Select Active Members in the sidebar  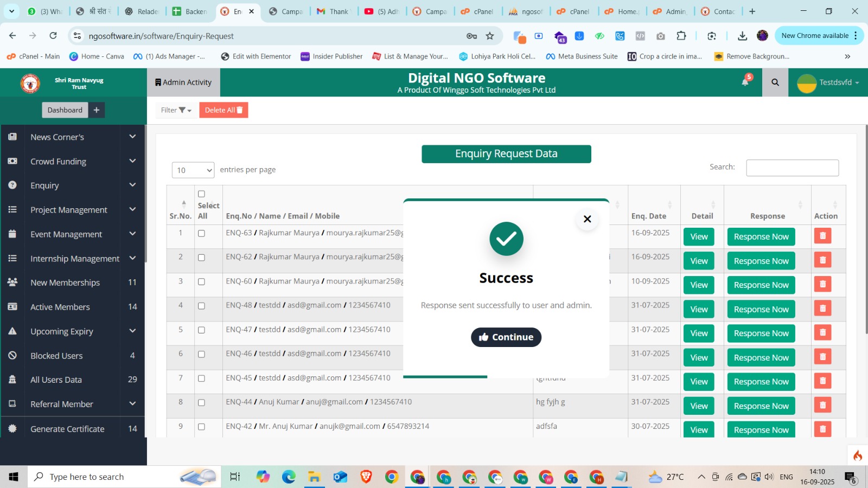point(60,307)
